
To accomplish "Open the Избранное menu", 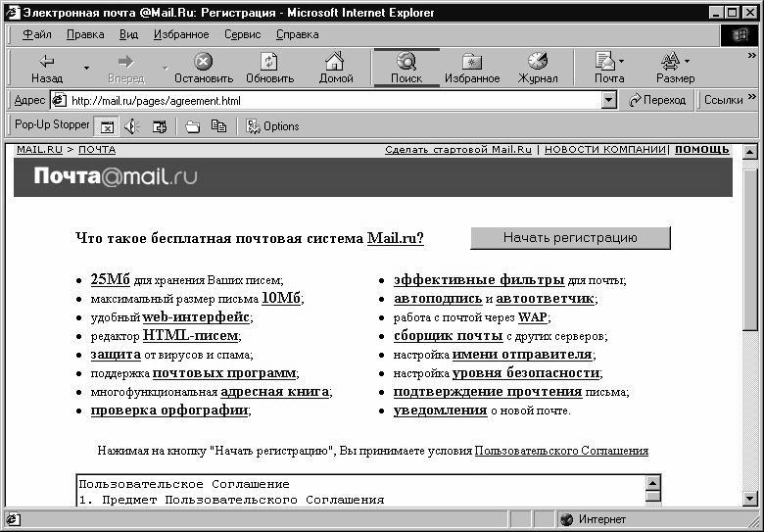I will (x=181, y=34).
